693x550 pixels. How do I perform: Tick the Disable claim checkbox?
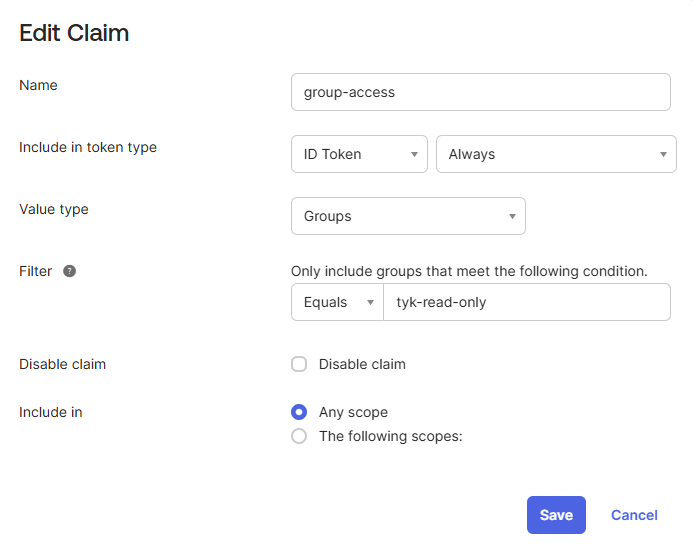click(299, 364)
